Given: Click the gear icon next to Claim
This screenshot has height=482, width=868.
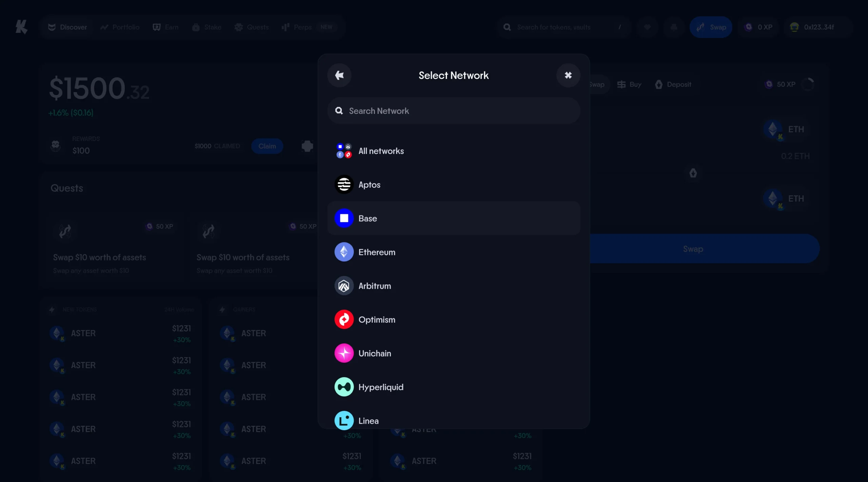Looking at the screenshot, I should pyautogui.click(x=307, y=146).
